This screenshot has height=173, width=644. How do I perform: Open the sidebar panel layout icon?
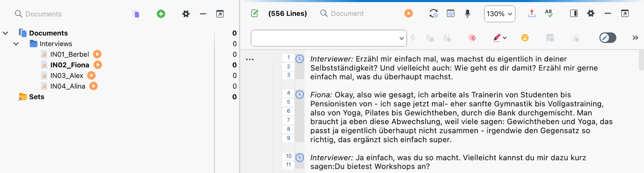pyautogui.click(x=574, y=14)
